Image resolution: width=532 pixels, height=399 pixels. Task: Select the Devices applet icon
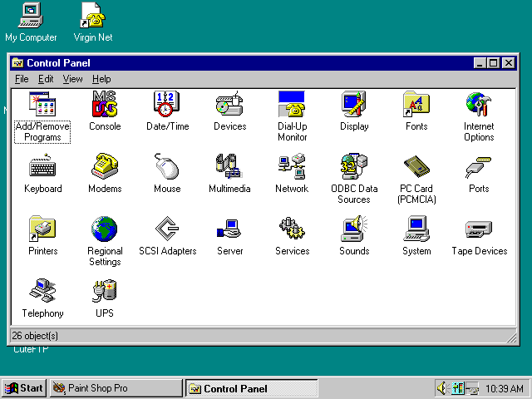(229, 104)
